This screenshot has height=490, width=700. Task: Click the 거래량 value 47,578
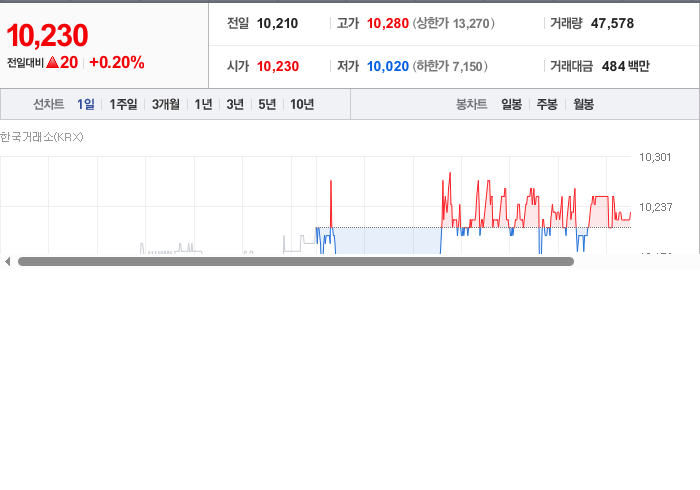(612, 23)
